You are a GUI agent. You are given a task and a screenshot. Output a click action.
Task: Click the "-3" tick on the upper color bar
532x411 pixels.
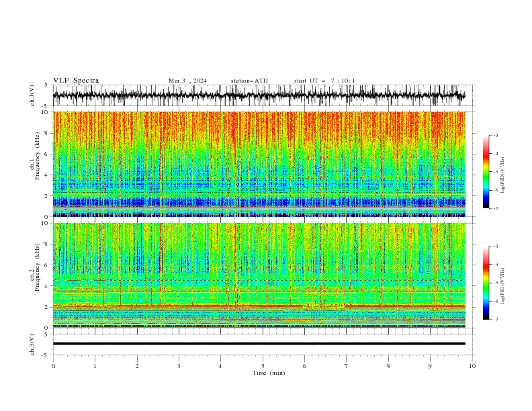pyautogui.click(x=495, y=135)
